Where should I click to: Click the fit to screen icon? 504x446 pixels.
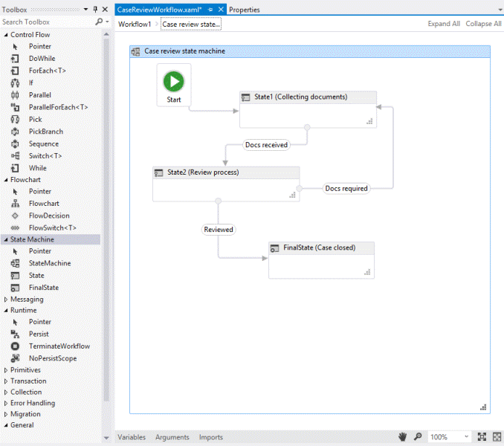[482, 436]
